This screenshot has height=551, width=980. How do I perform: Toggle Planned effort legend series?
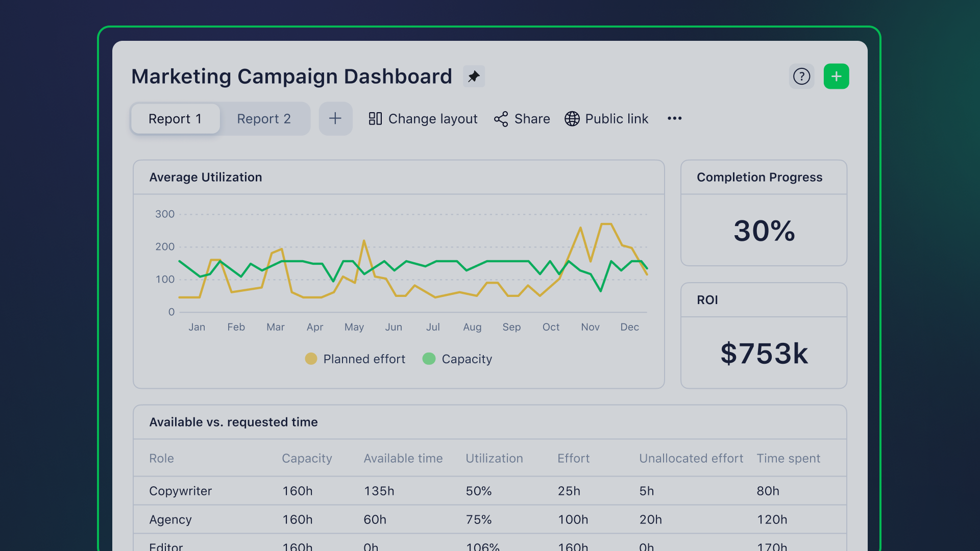click(364, 359)
